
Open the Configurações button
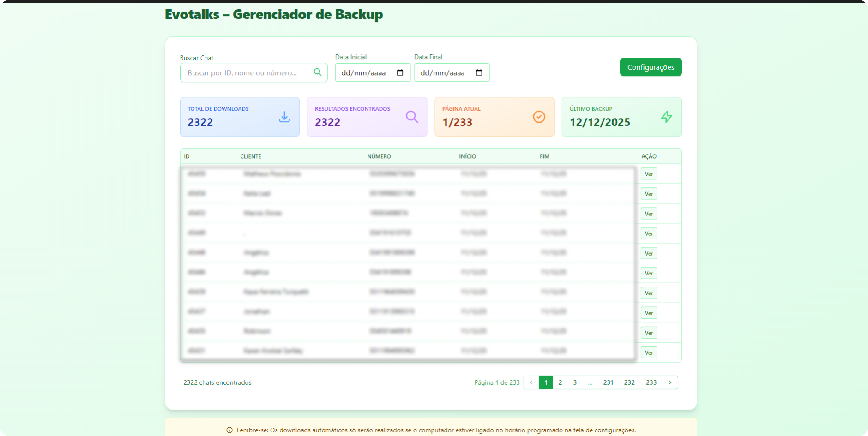point(651,67)
